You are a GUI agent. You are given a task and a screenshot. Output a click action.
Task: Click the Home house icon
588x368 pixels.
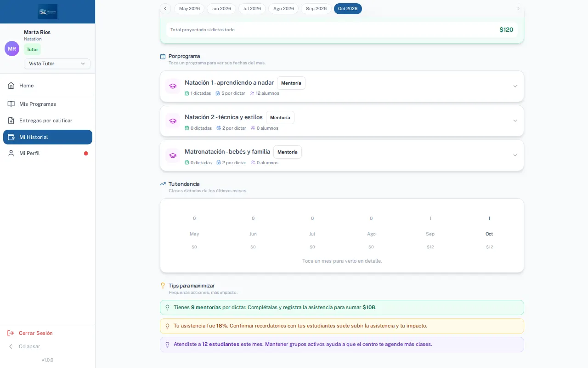tap(11, 86)
